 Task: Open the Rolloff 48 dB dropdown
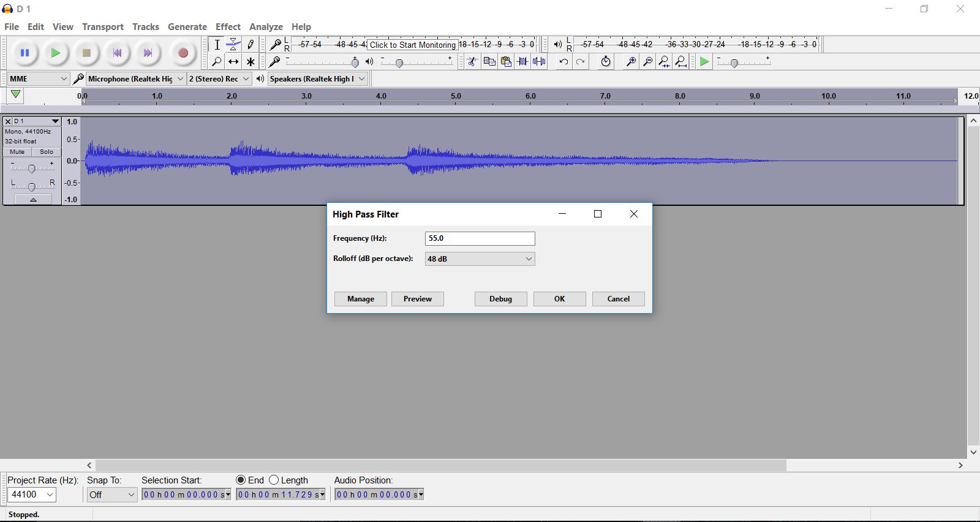[480, 259]
